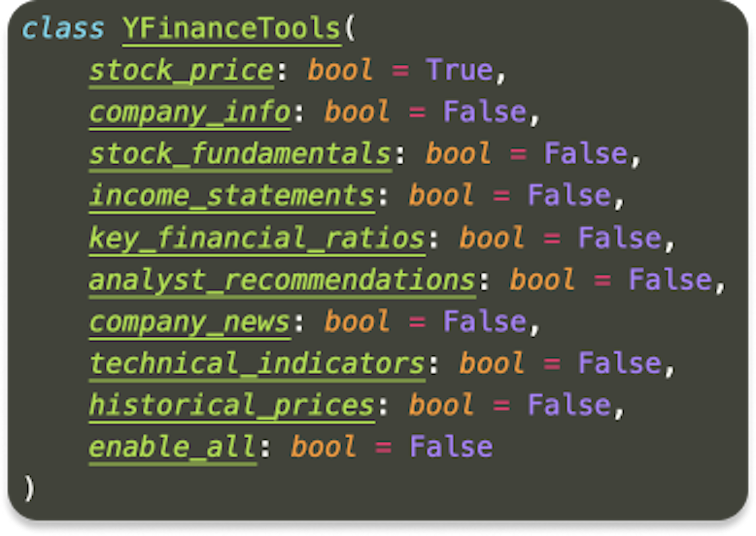Click the False value on the company_news line
This screenshot has width=756, height=536.
485,322
